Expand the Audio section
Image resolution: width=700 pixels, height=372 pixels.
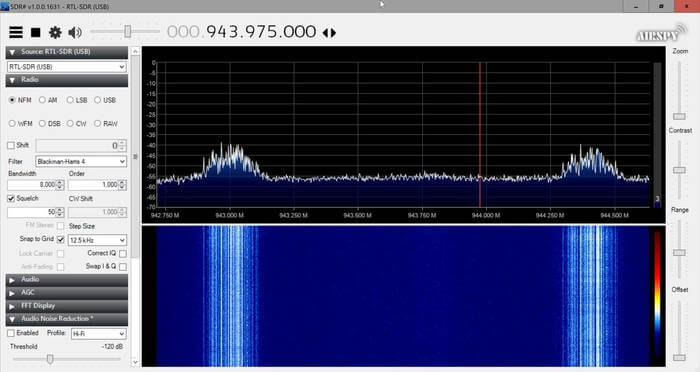pos(67,280)
